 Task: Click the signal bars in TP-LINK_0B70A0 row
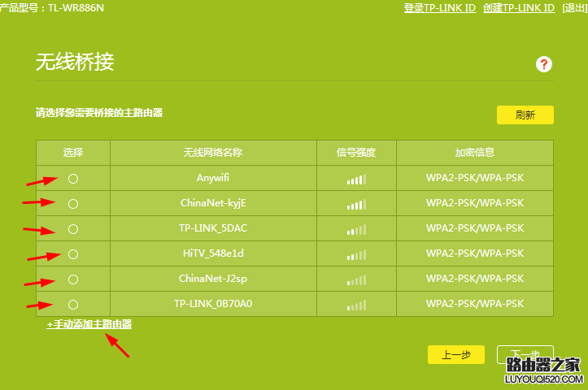(356, 305)
